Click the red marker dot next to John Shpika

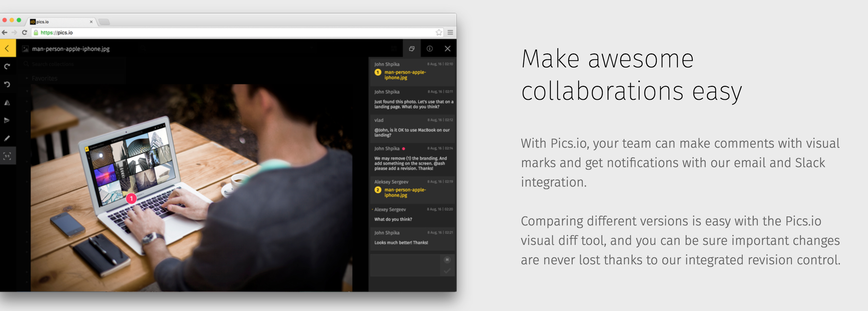tap(403, 149)
